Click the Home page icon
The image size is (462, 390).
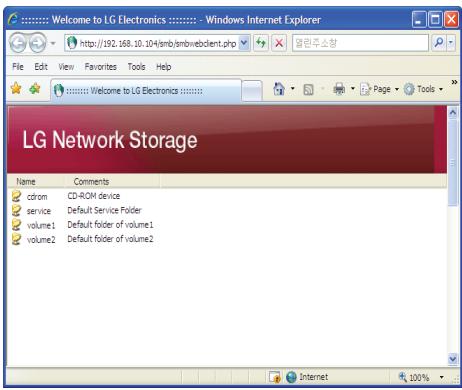pos(279,89)
